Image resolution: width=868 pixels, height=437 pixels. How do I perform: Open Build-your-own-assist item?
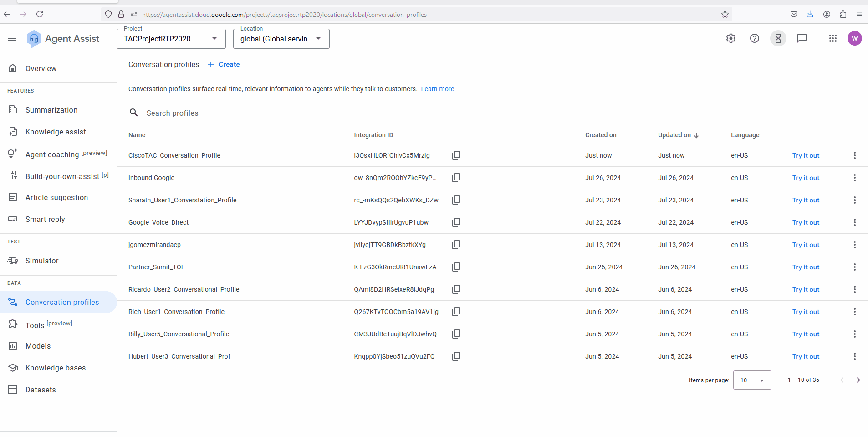click(x=58, y=176)
